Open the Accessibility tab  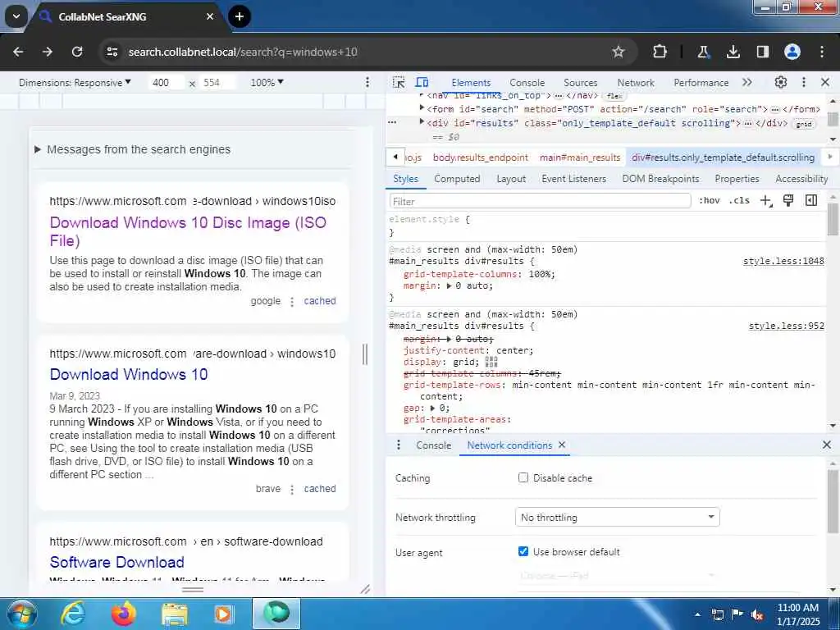tap(801, 179)
